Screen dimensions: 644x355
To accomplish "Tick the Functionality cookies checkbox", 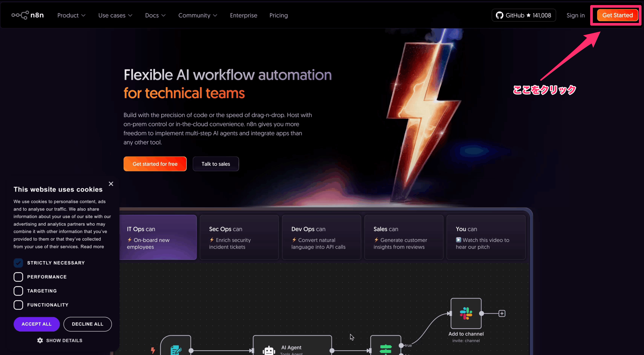I will point(18,305).
